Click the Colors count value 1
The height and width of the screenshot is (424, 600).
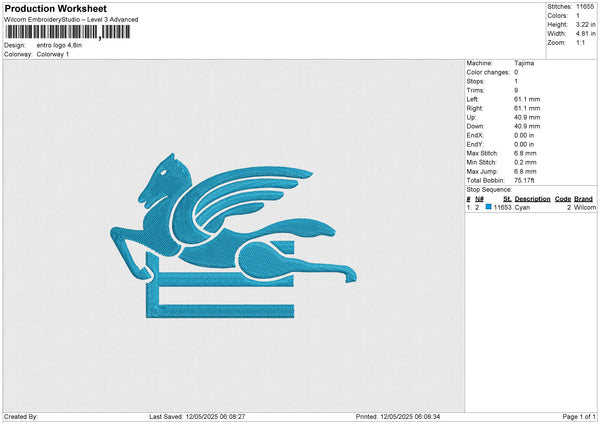[x=578, y=16]
